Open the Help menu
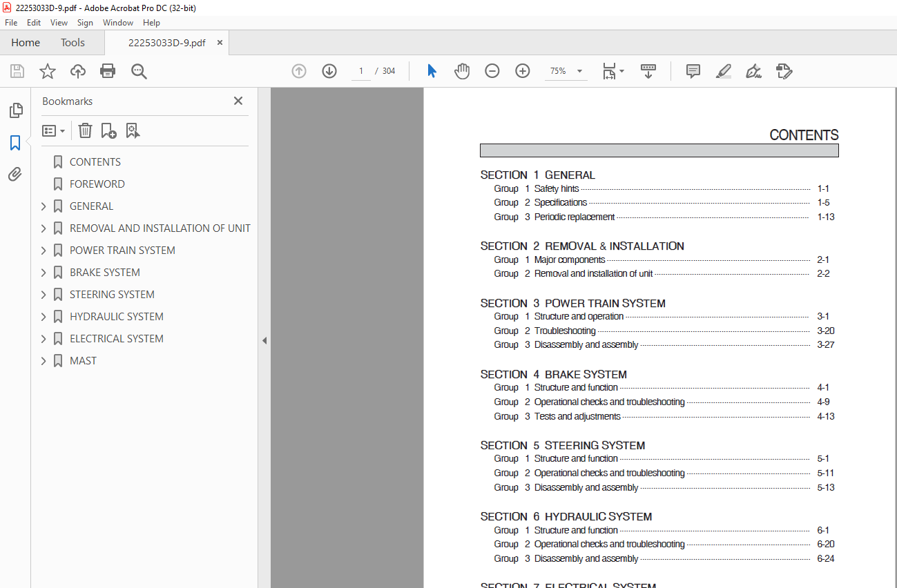 [x=151, y=23]
